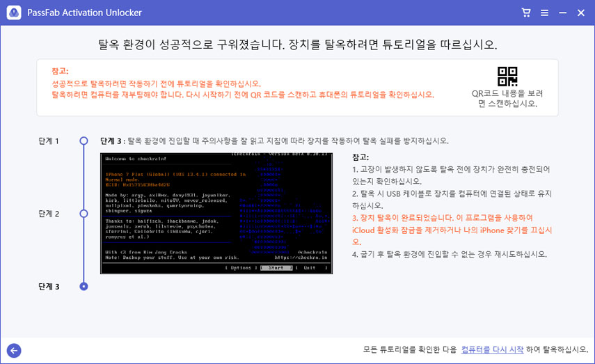Click the orange 참고 heading in notice box
The height and width of the screenshot is (364, 595).
click(60, 71)
